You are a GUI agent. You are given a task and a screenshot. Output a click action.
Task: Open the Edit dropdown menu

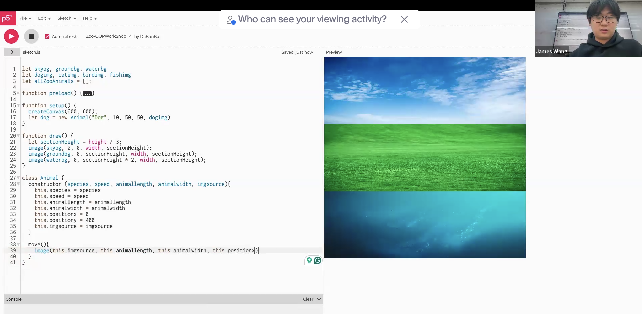click(44, 18)
